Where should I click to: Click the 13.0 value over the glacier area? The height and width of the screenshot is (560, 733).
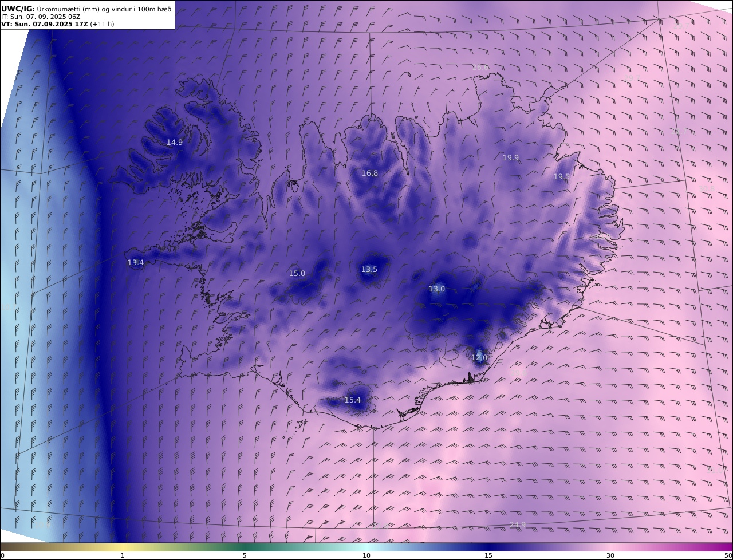[437, 289]
